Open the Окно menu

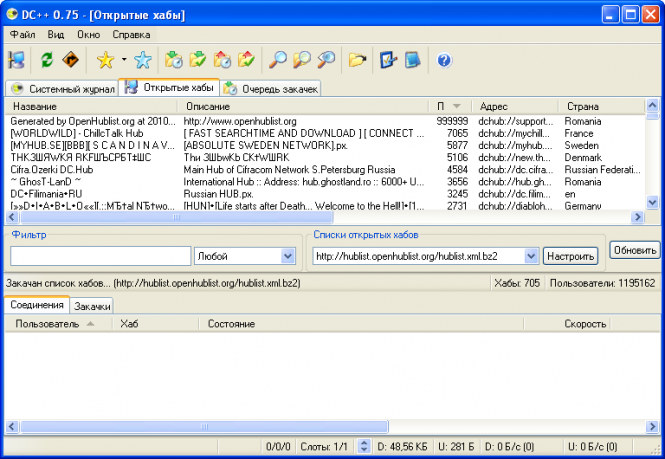(x=88, y=34)
